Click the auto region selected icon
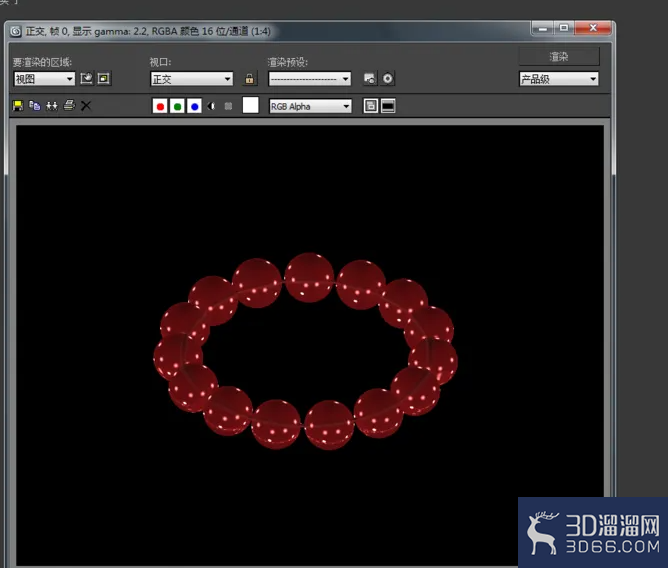The height and width of the screenshot is (568, 668). tap(104, 79)
